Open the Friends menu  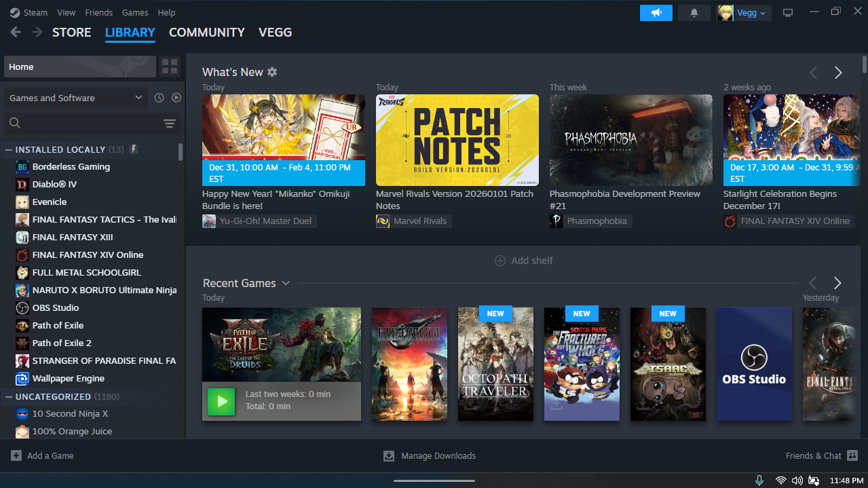[x=99, y=12]
